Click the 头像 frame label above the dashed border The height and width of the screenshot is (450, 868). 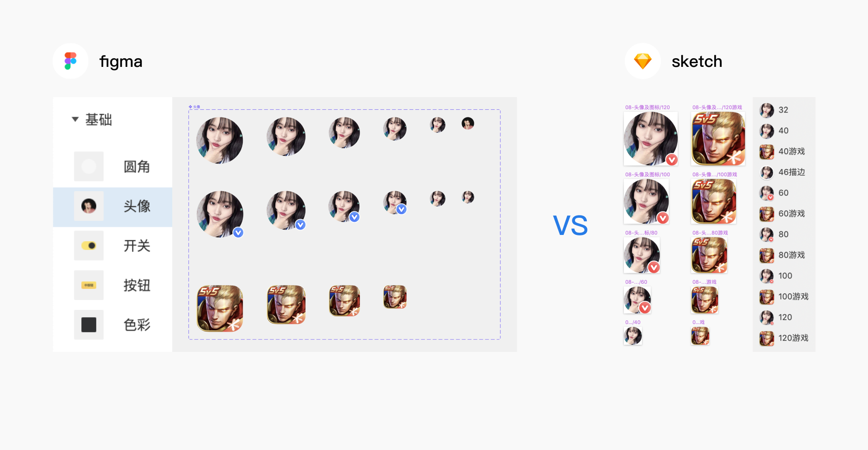pyautogui.click(x=194, y=107)
